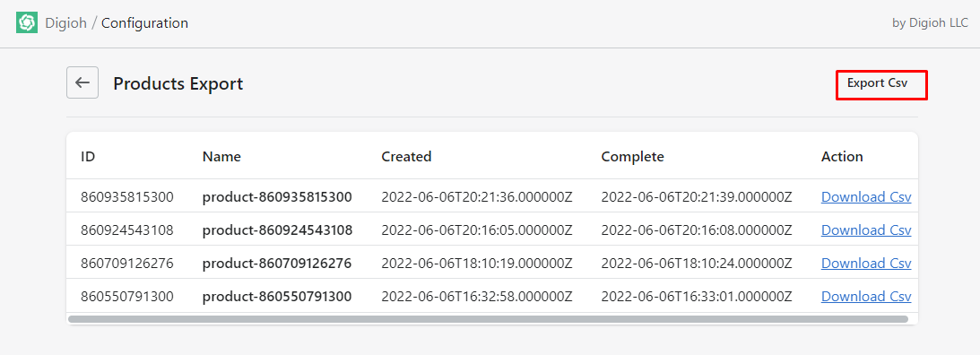Download Csv for product-860709126276
Image resolution: width=980 pixels, height=355 pixels.
pyautogui.click(x=865, y=264)
